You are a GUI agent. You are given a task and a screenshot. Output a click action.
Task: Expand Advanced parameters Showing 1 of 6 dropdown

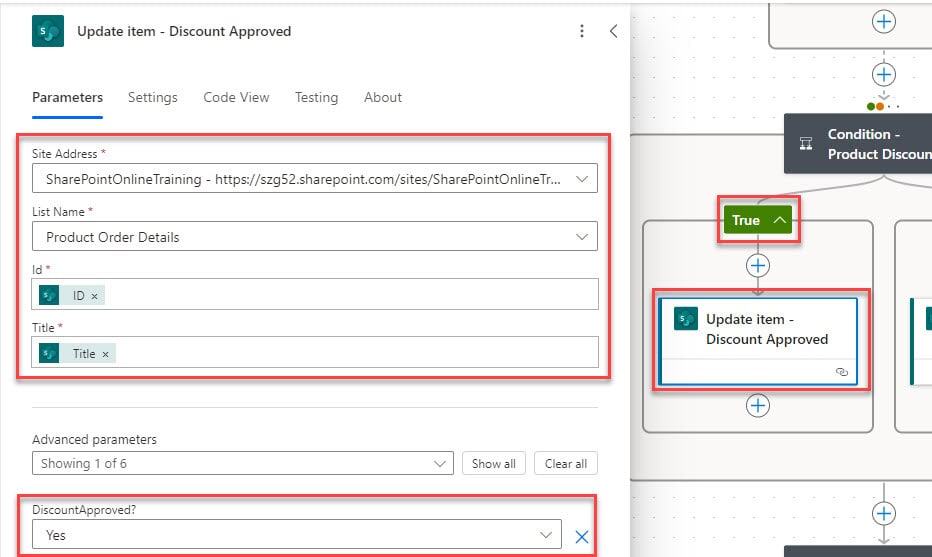click(x=243, y=464)
